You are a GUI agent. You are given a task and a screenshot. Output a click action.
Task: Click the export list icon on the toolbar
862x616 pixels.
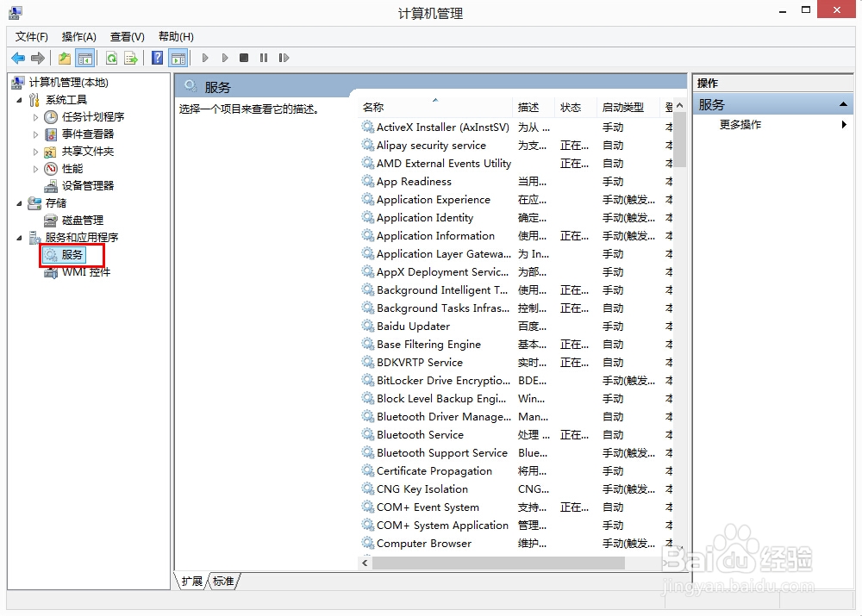tap(132, 58)
